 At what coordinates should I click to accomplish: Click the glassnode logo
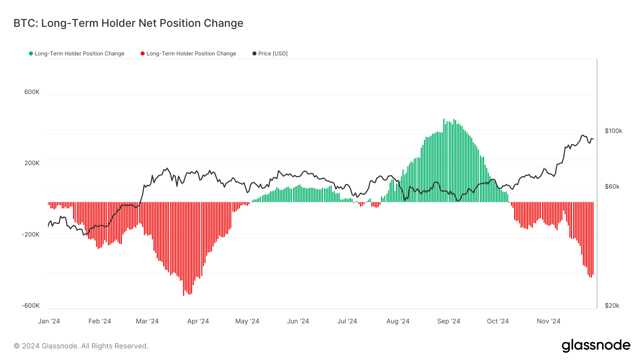point(596,346)
